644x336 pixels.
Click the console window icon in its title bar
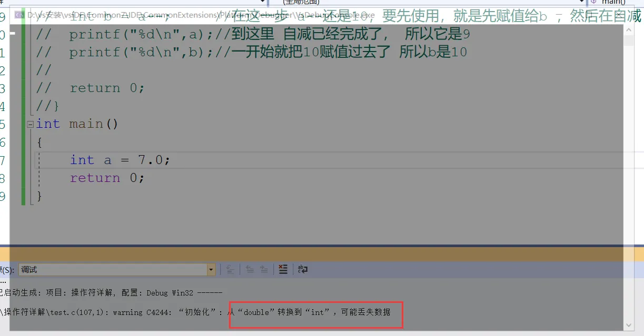tap(19, 15)
